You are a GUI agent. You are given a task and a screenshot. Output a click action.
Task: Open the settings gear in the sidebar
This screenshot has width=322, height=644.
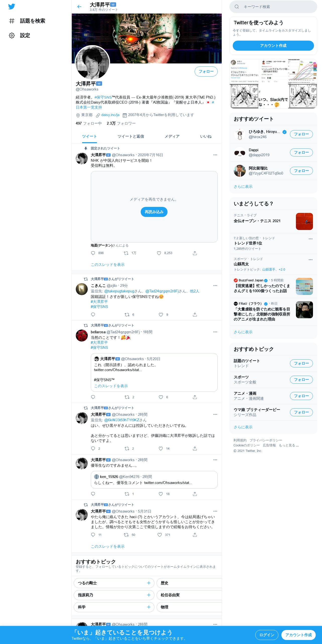(12, 35)
